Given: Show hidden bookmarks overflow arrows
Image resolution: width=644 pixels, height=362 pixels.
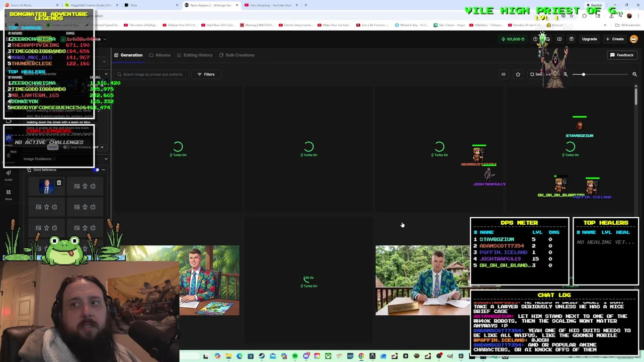Looking at the screenshot, I should click(x=605, y=25).
